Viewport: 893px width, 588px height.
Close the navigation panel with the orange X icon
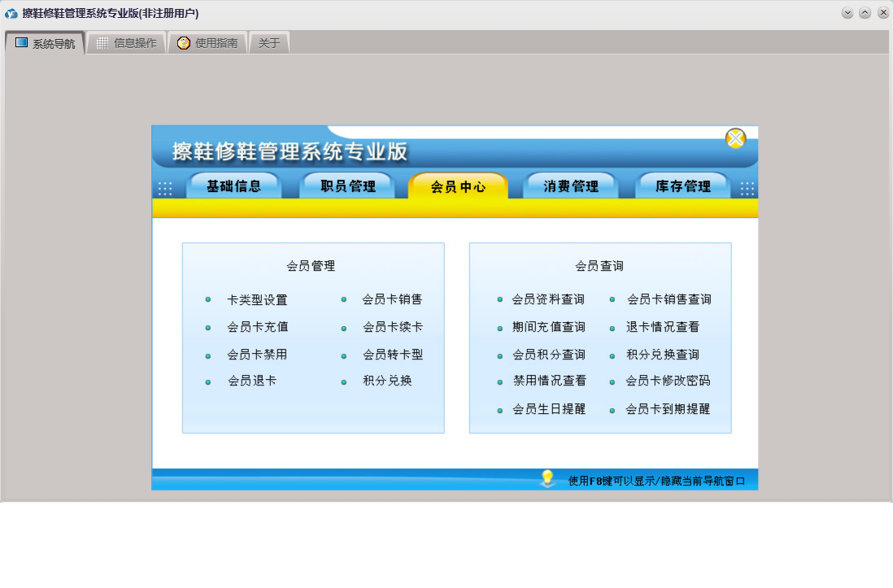coord(735,138)
